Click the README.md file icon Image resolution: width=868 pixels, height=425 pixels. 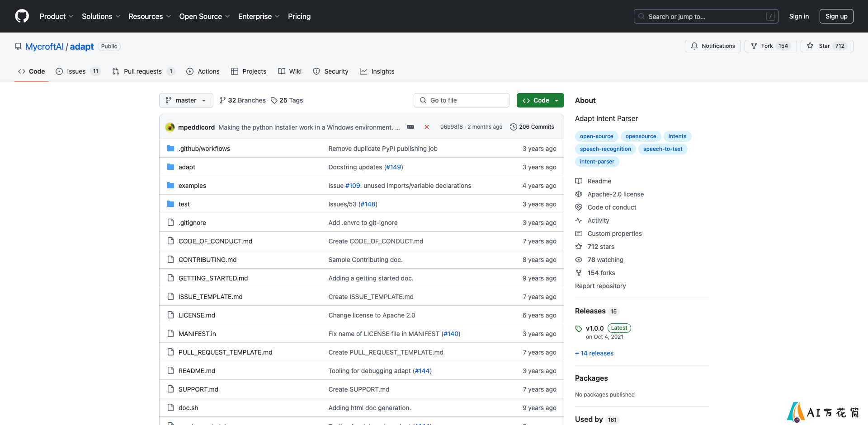pyautogui.click(x=170, y=371)
